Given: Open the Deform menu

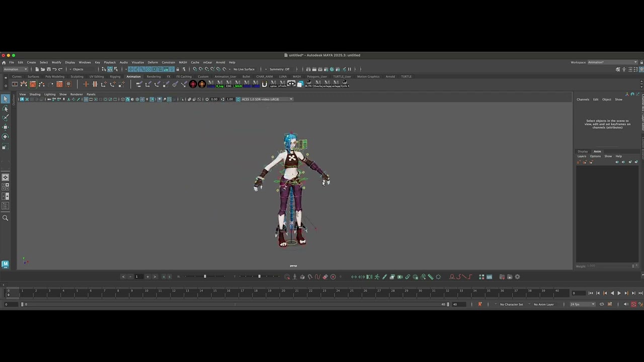Looking at the screenshot, I should (153, 62).
